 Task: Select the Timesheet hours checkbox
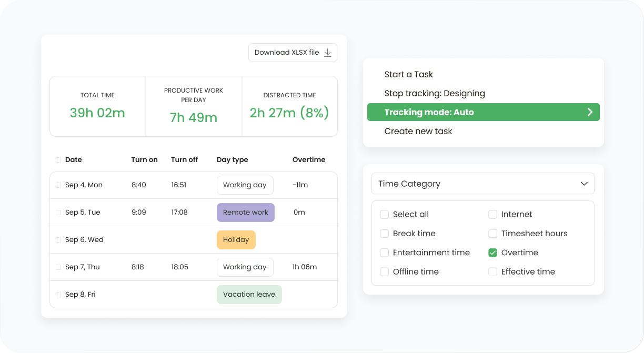click(x=493, y=234)
